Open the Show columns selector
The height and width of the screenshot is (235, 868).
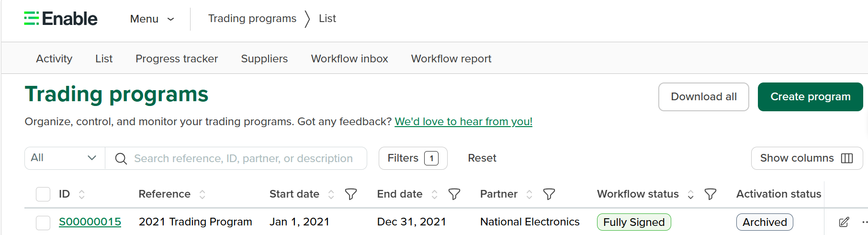(807, 158)
